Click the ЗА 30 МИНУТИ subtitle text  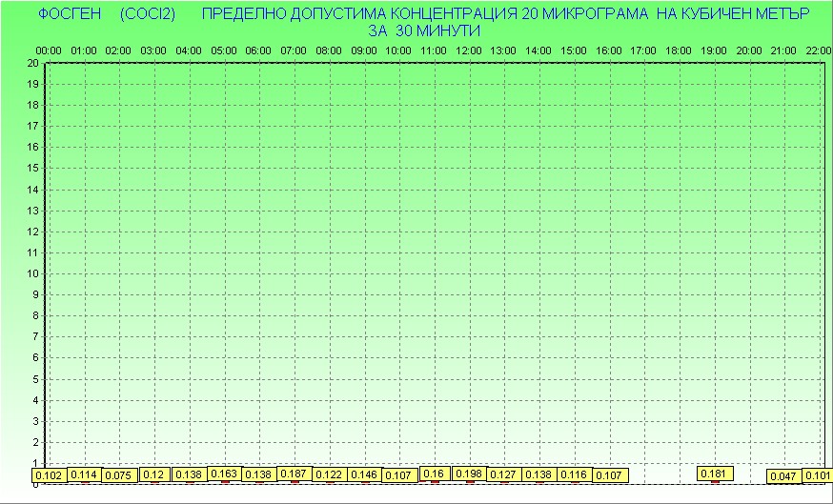(x=423, y=30)
